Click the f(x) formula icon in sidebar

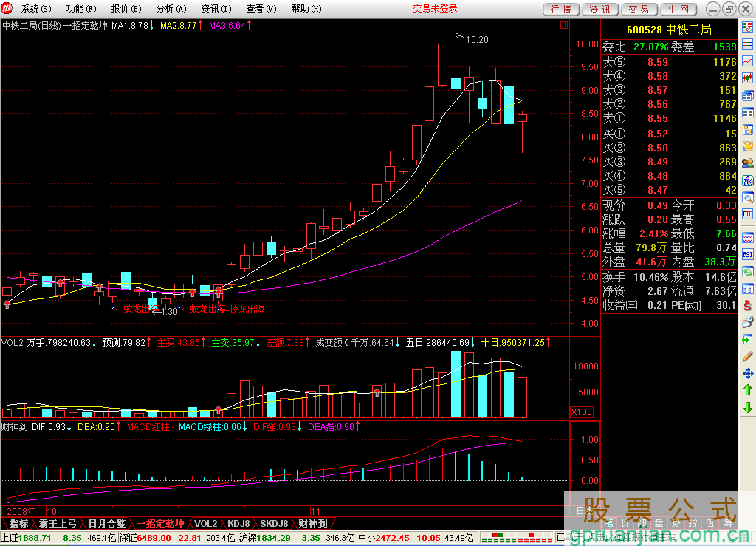748,180
